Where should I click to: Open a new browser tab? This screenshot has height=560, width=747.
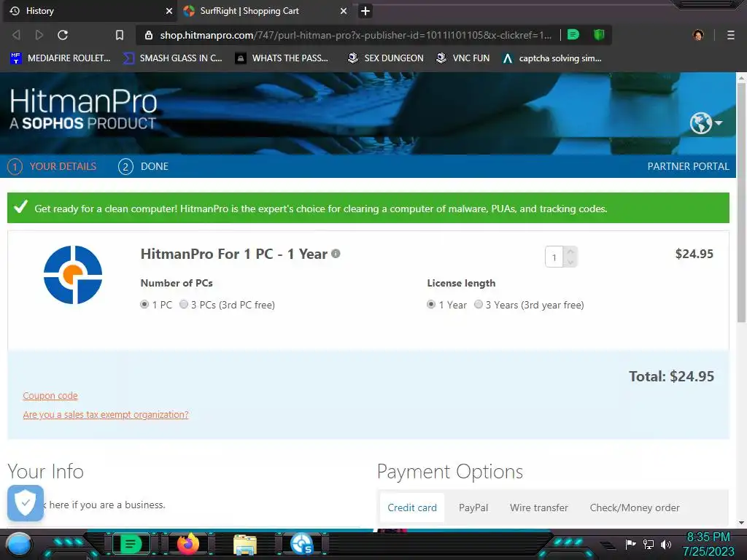pos(365,11)
